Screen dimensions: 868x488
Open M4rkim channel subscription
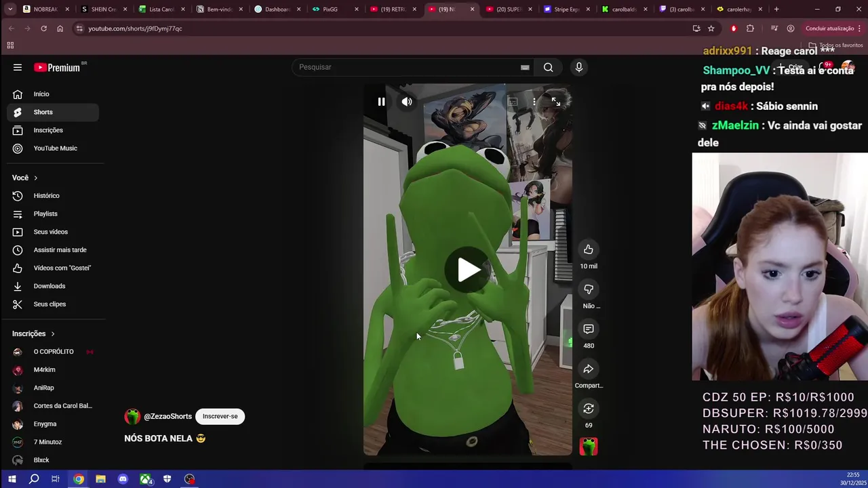click(x=53, y=369)
